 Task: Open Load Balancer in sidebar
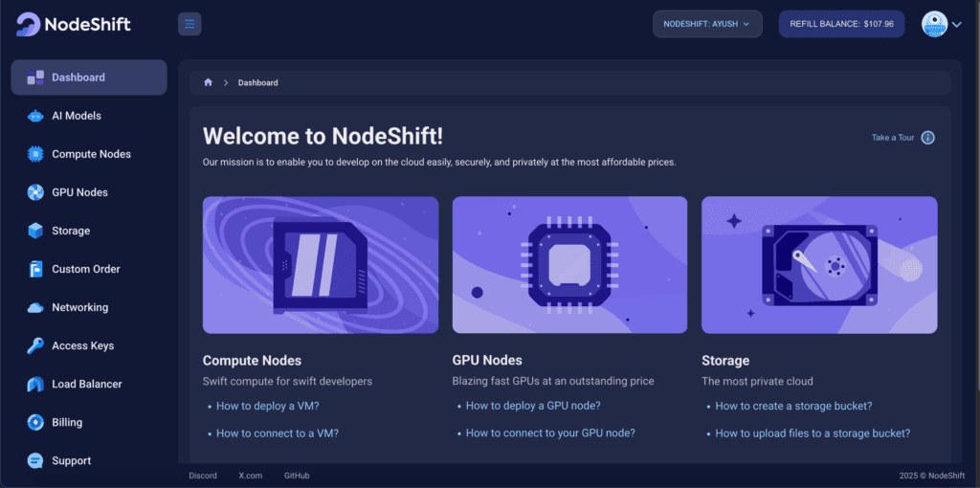click(89, 385)
